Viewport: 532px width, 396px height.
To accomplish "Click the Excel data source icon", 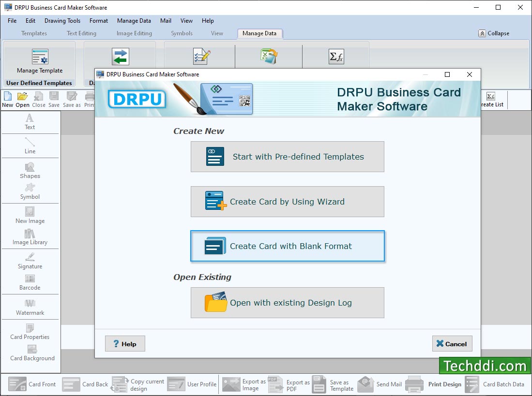I will (x=269, y=56).
